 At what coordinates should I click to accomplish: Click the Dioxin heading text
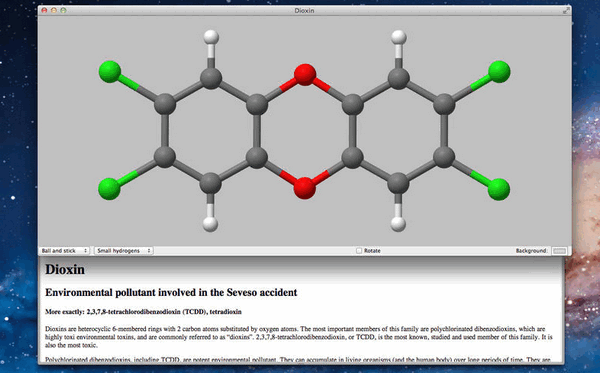tap(65, 269)
